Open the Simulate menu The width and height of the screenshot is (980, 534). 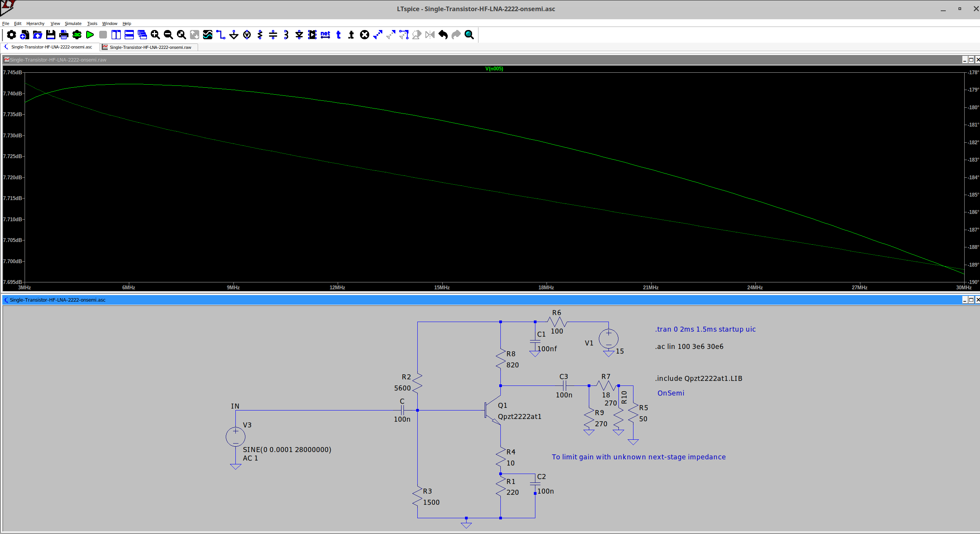point(73,23)
